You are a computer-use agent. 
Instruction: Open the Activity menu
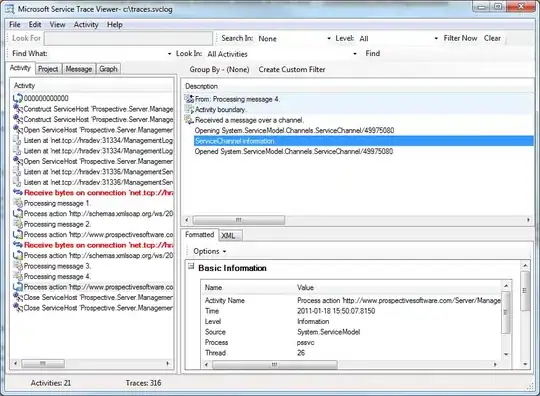pyautogui.click(x=86, y=25)
